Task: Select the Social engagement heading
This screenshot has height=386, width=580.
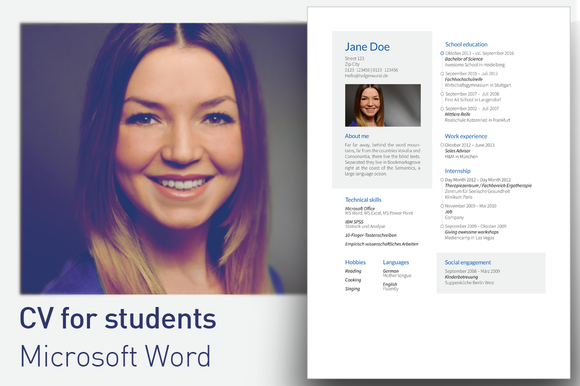Action: (468, 262)
